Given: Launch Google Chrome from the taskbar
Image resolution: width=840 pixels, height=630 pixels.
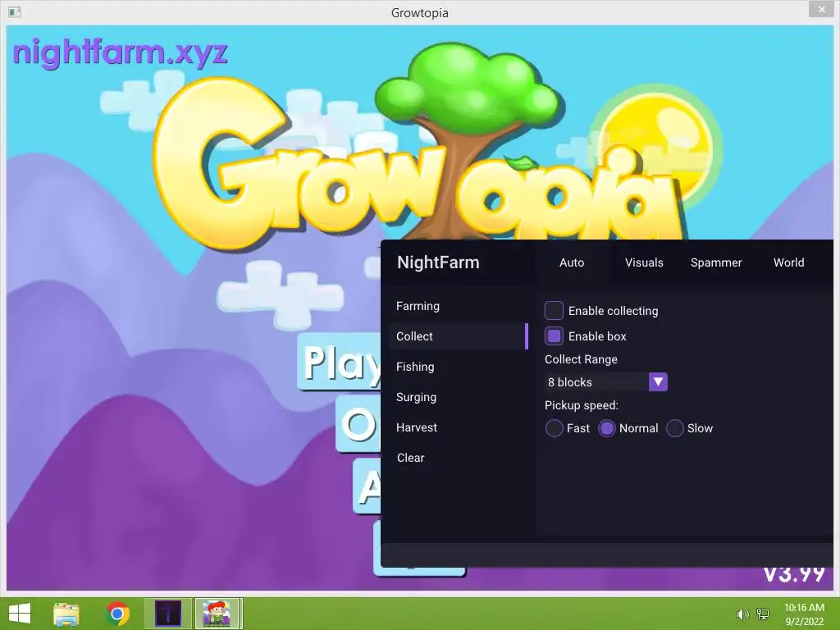Looking at the screenshot, I should coord(117,614).
